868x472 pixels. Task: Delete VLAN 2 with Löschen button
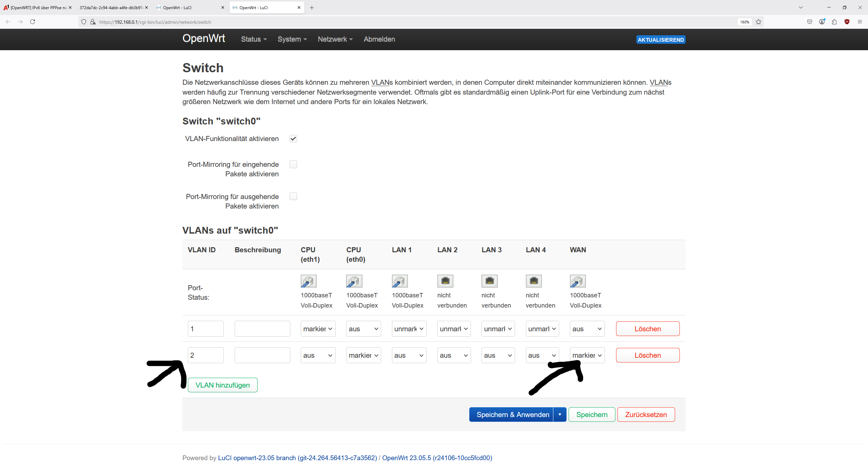pos(648,355)
